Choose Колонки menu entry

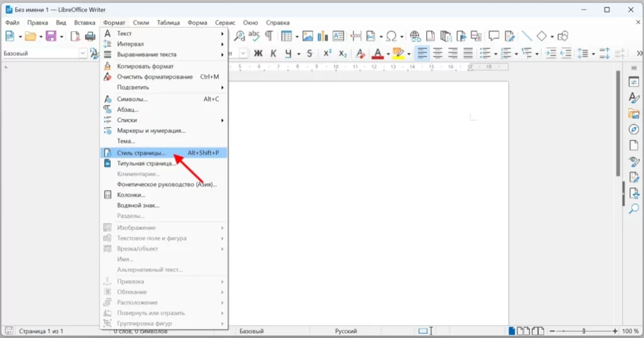(x=164, y=195)
